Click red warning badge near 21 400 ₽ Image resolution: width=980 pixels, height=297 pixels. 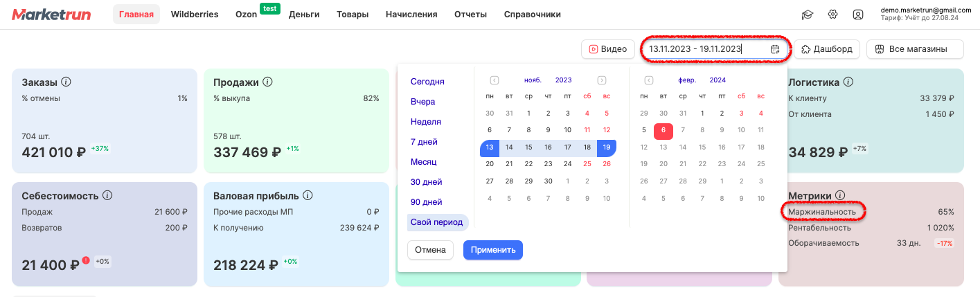pyautogui.click(x=86, y=260)
